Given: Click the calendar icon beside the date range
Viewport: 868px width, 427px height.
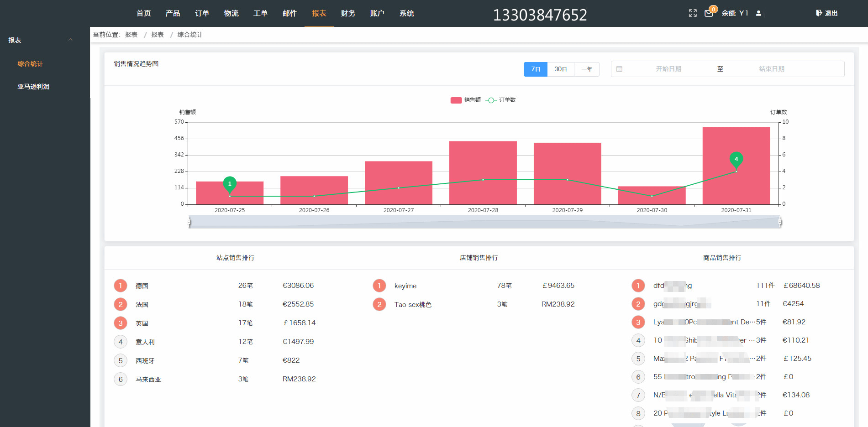Looking at the screenshot, I should [x=620, y=68].
